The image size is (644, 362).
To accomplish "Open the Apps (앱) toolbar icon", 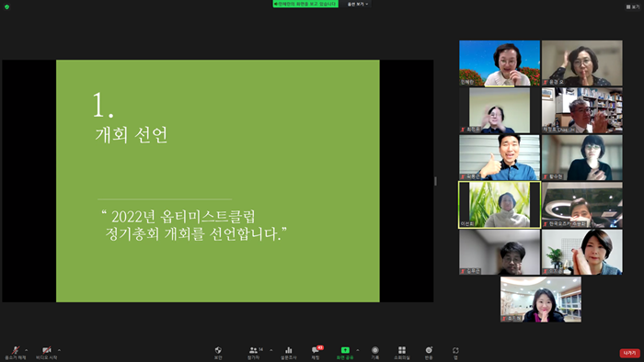I will (455, 353).
